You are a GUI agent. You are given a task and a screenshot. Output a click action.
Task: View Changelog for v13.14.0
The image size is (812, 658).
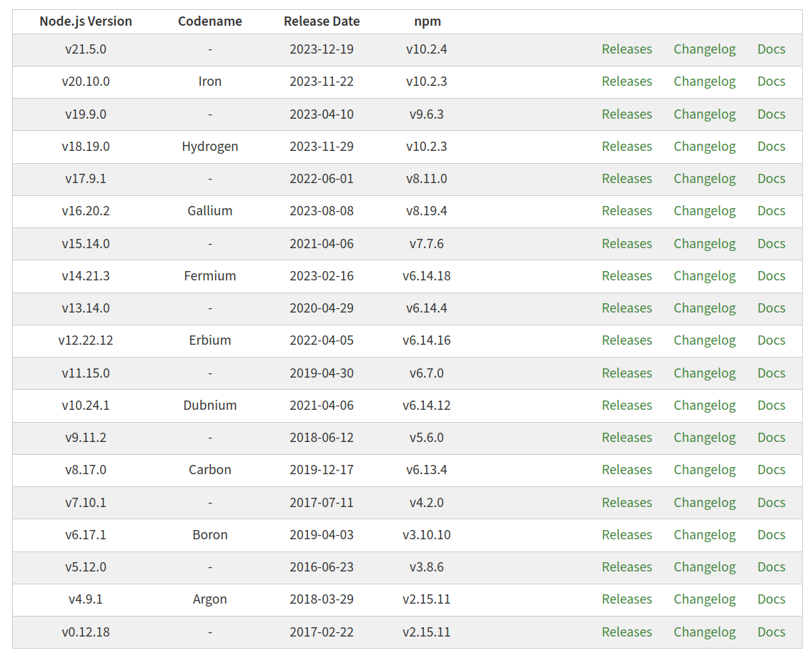704,308
